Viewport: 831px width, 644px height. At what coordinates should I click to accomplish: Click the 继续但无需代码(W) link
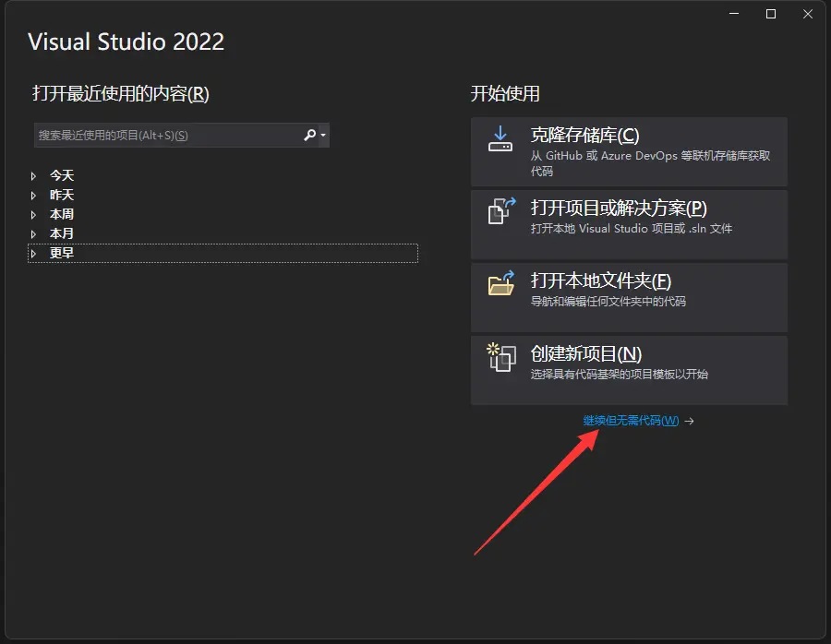(631, 421)
